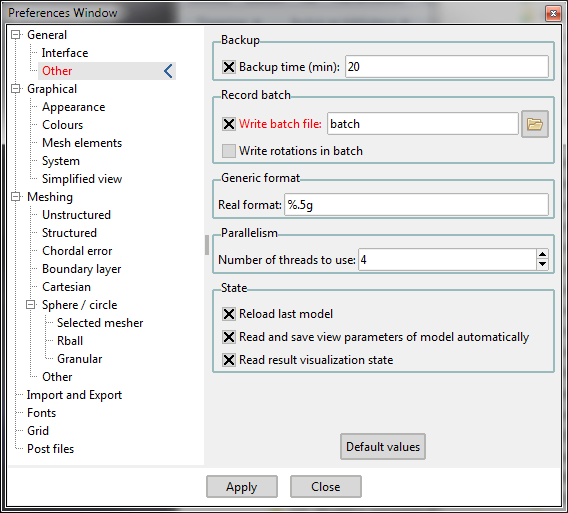Open Simplified view preferences
568x513 pixels.
82,179
